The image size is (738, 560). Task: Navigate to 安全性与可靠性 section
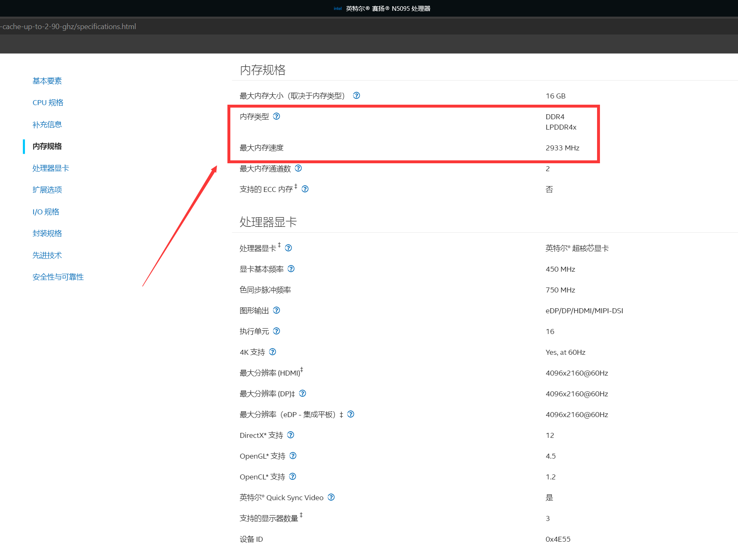tap(58, 277)
